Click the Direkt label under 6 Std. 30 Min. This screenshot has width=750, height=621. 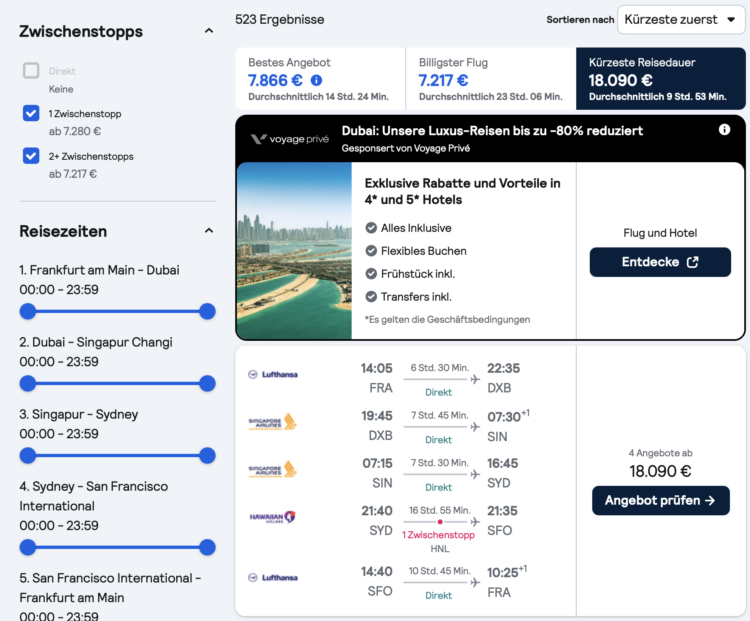pos(439,392)
